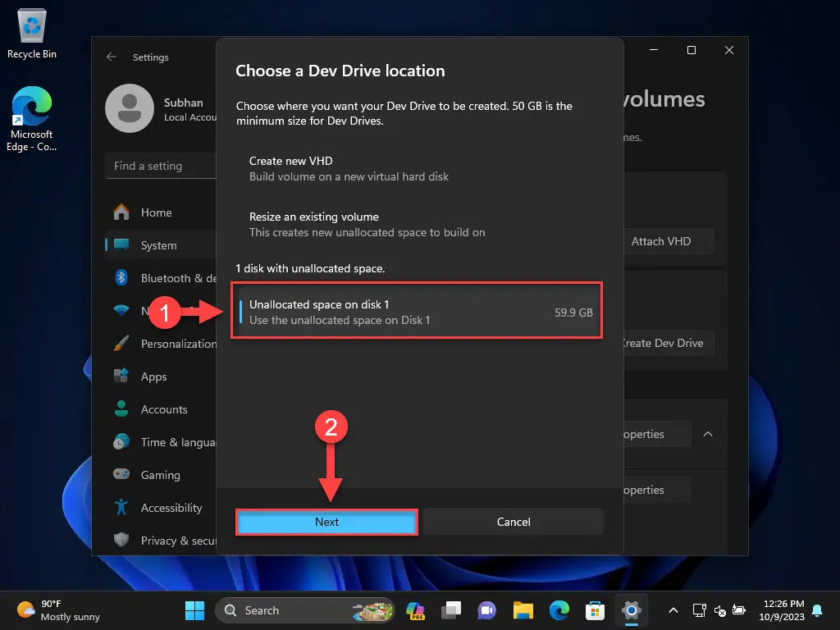Open Recycle Bin on desktop
The width and height of the screenshot is (840, 630).
point(32,34)
